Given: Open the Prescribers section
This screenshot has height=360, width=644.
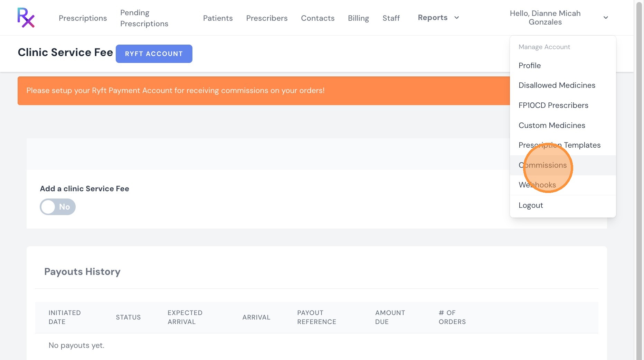Looking at the screenshot, I should click(x=267, y=18).
